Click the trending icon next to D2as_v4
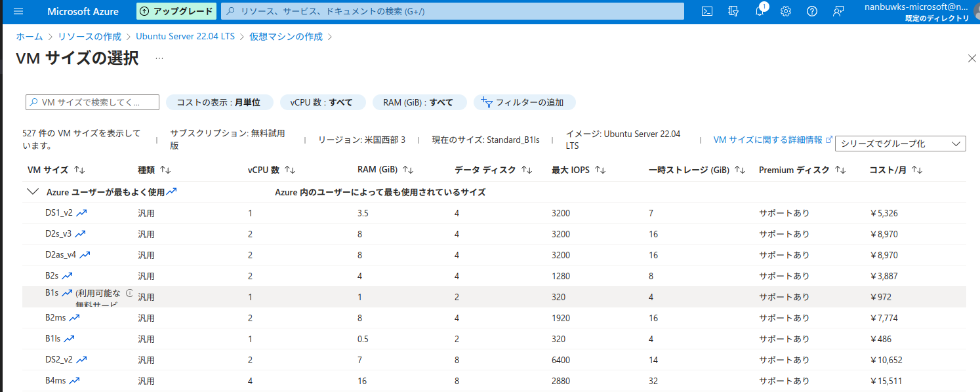Image resolution: width=980 pixels, height=392 pixels. pos(85,255)
